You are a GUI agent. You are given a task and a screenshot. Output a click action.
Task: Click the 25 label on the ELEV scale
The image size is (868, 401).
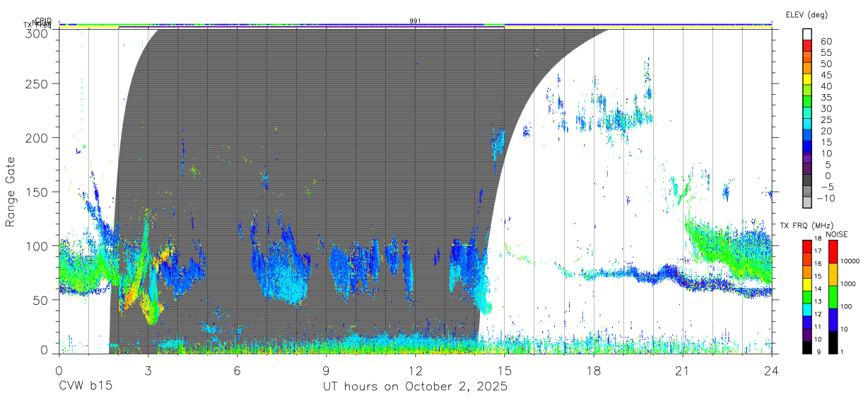coord(826,120)
